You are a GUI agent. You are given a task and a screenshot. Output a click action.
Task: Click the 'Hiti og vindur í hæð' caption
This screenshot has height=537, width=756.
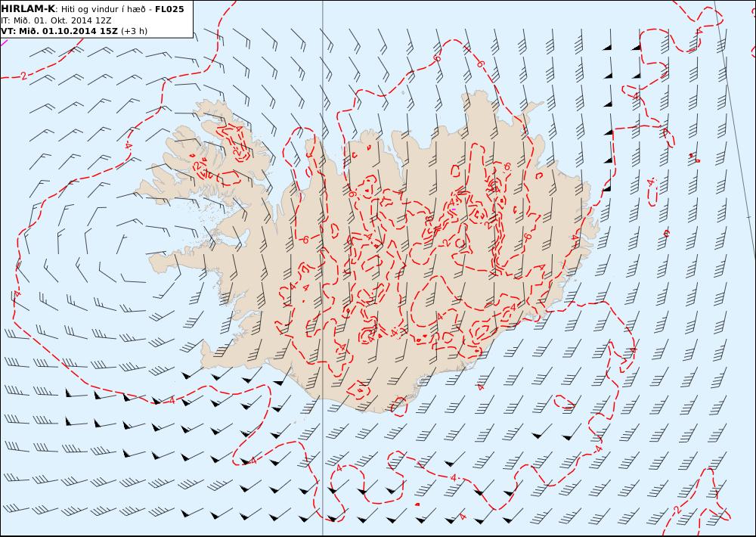tap(103, 10)
